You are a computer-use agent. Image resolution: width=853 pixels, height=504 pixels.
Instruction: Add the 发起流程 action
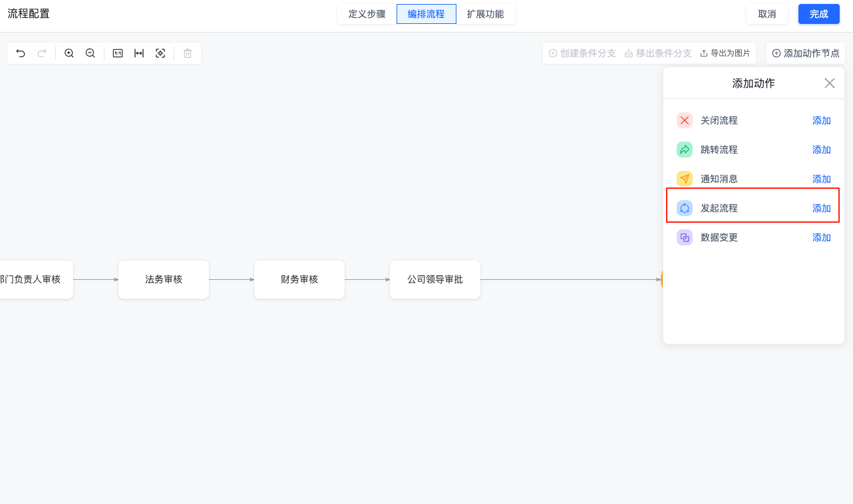(x=822, y=208)
